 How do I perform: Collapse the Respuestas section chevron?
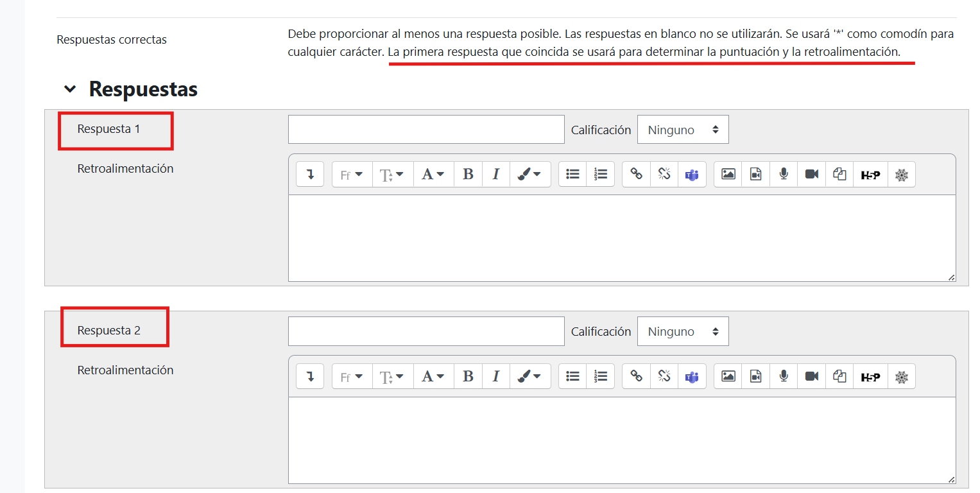pyautogui.click(x=70, y=89)
